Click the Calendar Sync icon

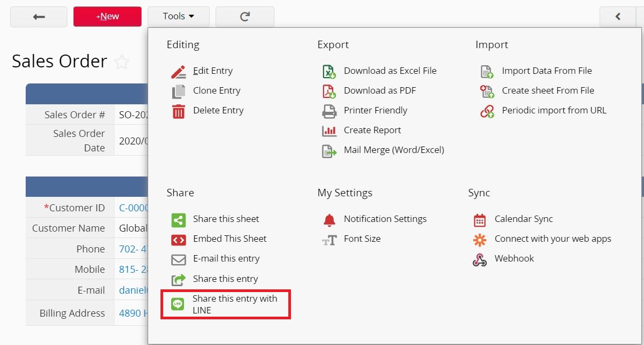[480, 219]
